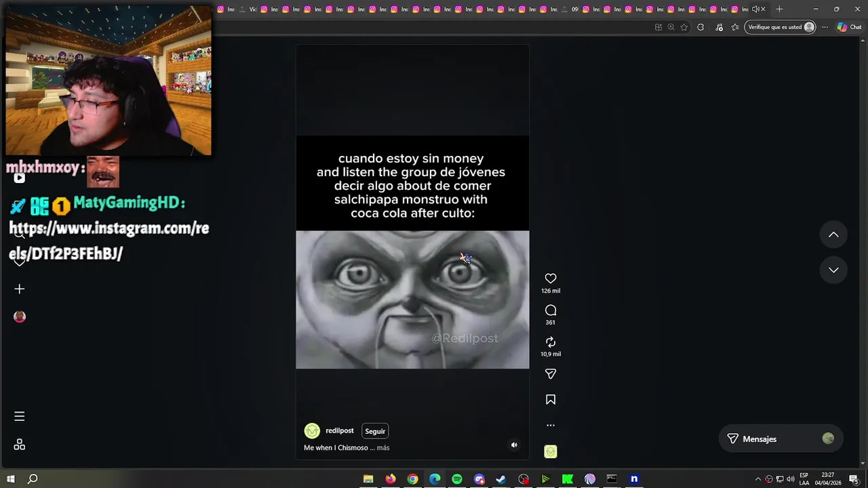Open Instagram hamburger More menu
Viewport: 868px width, 488px height.
click(20, 417)
